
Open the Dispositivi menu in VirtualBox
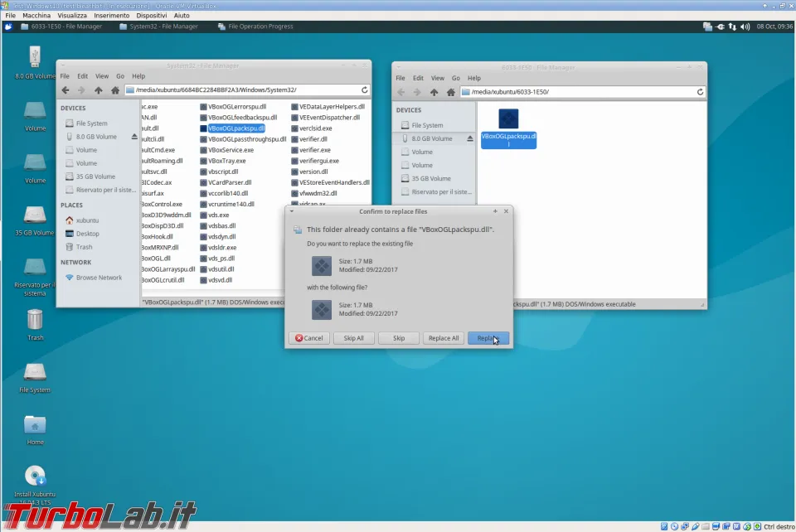tap(151, 15)
